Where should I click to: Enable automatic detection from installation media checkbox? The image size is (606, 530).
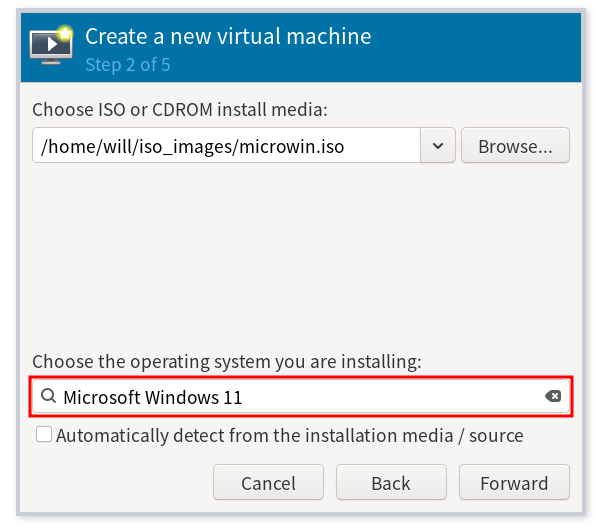click(44, 435)
